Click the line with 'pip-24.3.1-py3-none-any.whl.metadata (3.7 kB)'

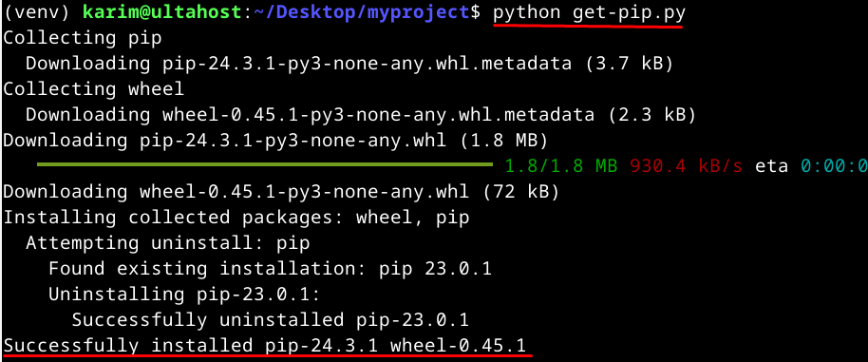[349, 64]
